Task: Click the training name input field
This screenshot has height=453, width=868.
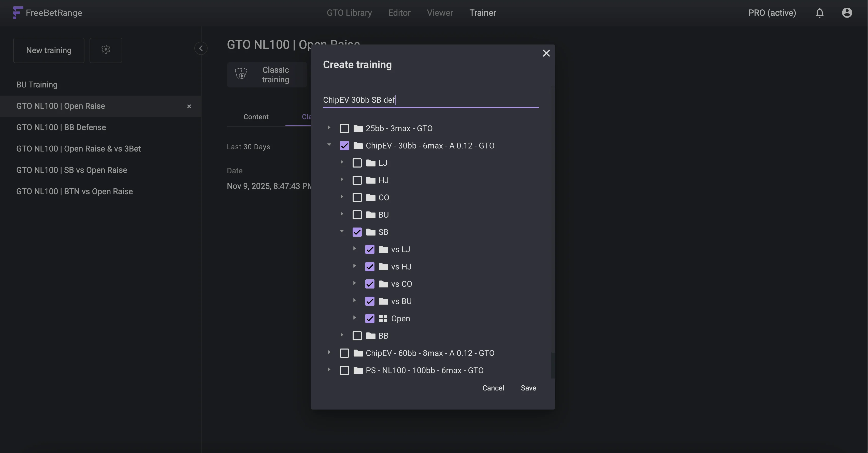Action: (x=430, y=100)
